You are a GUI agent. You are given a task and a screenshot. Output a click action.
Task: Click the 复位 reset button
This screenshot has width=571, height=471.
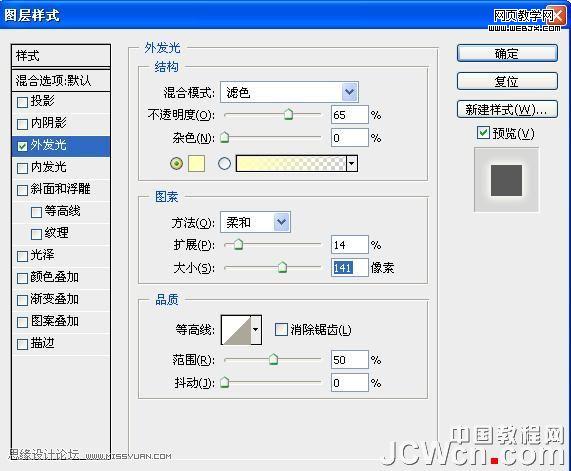point(507,81)
